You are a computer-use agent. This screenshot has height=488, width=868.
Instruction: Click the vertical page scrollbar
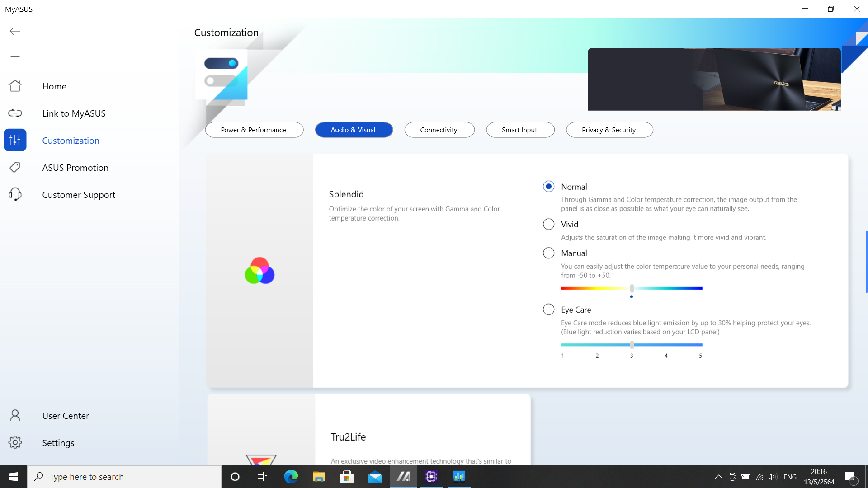click(x=866, y=262)
